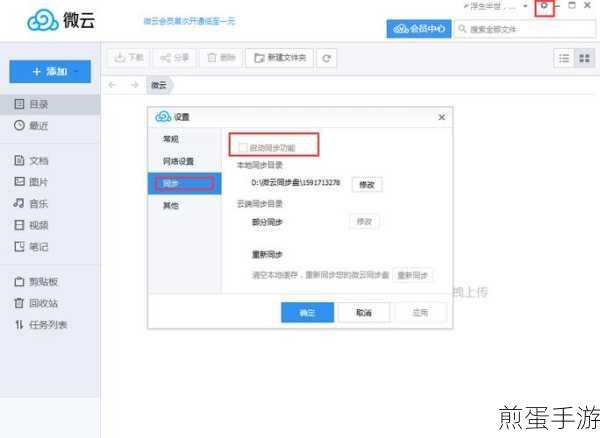Screen dimensions: 600x438
Task: Switch to the 其他 settings tab
Action: [x=184, y=206]
